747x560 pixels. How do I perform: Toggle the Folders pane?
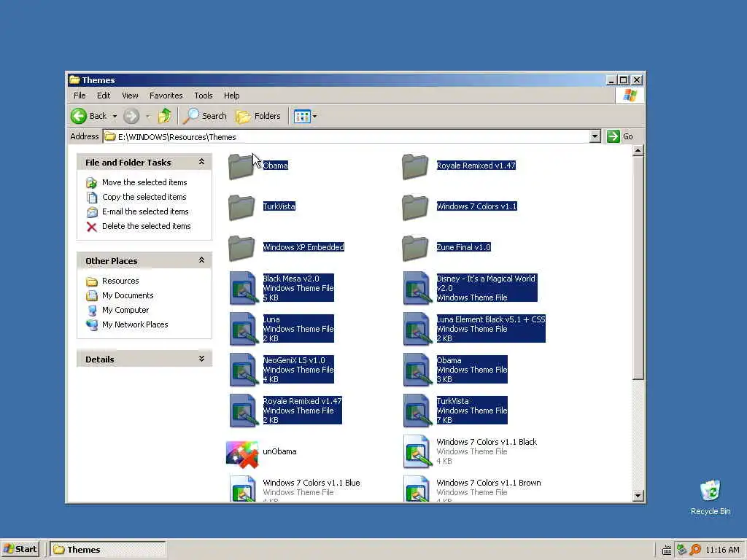pyautogui.click(x=258, y=116)
